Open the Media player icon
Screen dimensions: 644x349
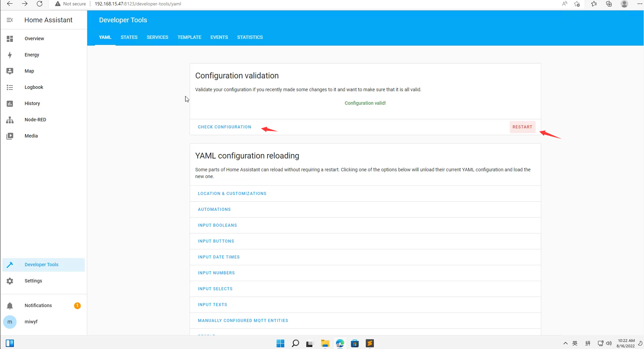tap(10, 136)
